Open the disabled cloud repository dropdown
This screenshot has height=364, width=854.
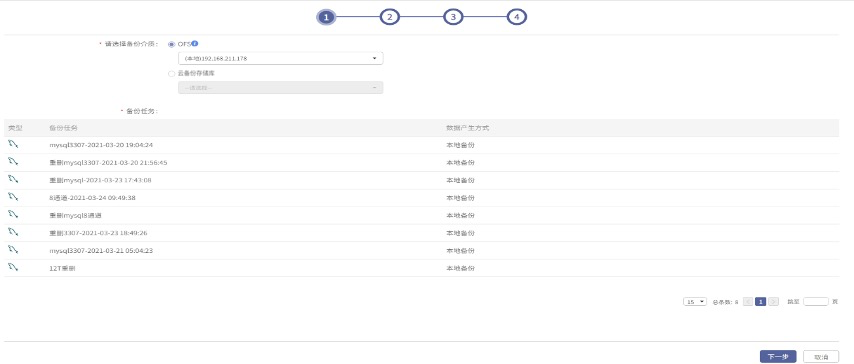[280, 88]
